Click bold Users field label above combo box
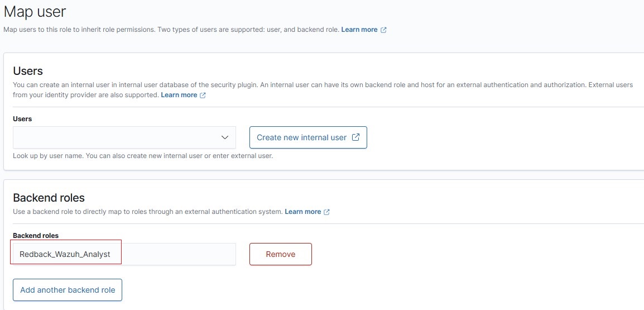This screenshot has width=644, height=310. (x=22, y=119)
